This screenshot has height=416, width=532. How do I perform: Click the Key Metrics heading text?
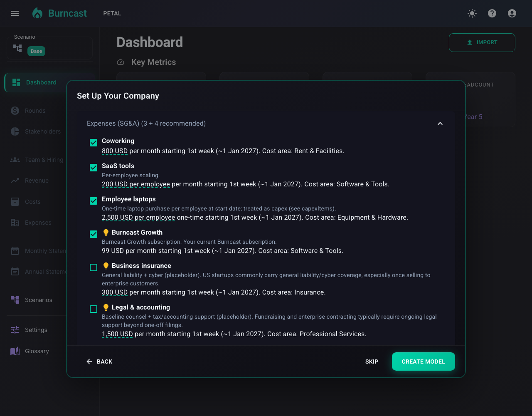(153, 62)
